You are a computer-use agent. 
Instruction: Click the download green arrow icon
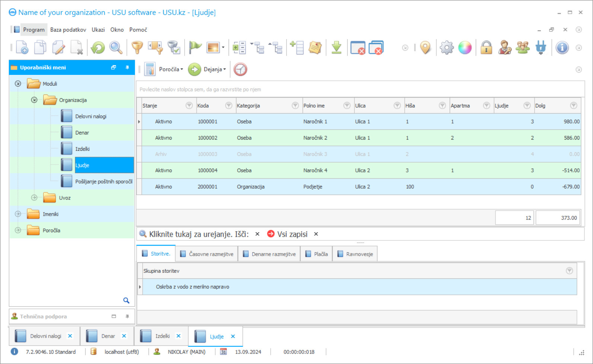click(337, 48)
